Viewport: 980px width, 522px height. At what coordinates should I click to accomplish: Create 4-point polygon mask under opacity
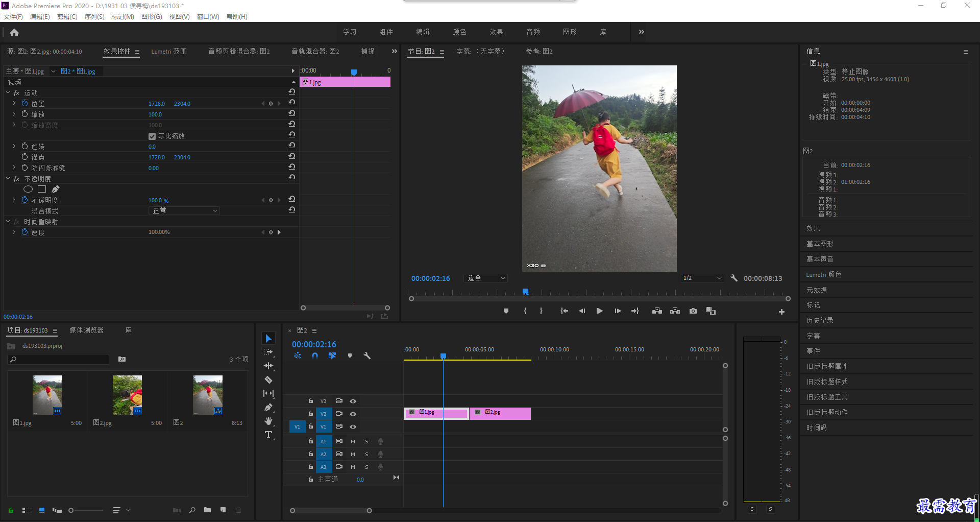[42, 189]
